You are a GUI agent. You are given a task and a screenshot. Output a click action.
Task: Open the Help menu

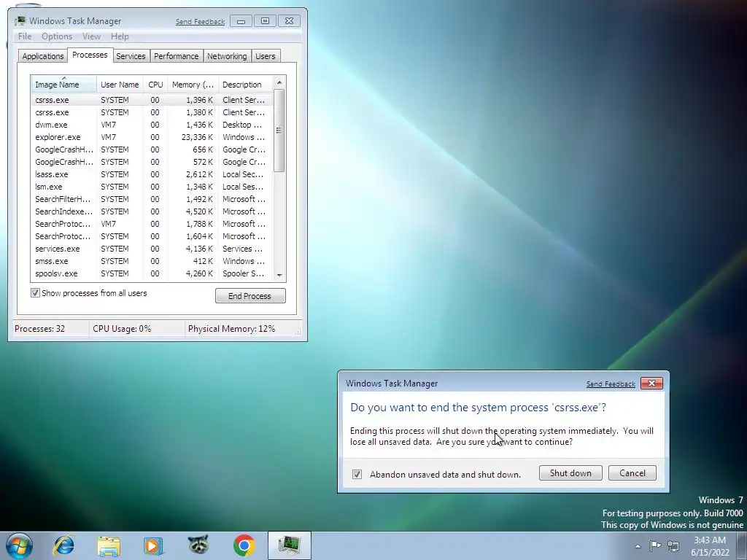point(120,36)
